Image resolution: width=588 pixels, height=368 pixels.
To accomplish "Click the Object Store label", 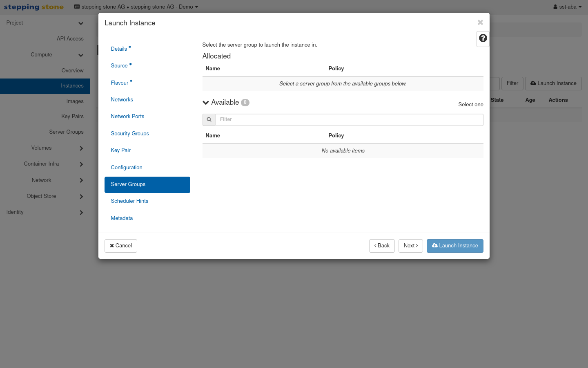I will pos(41,196).
